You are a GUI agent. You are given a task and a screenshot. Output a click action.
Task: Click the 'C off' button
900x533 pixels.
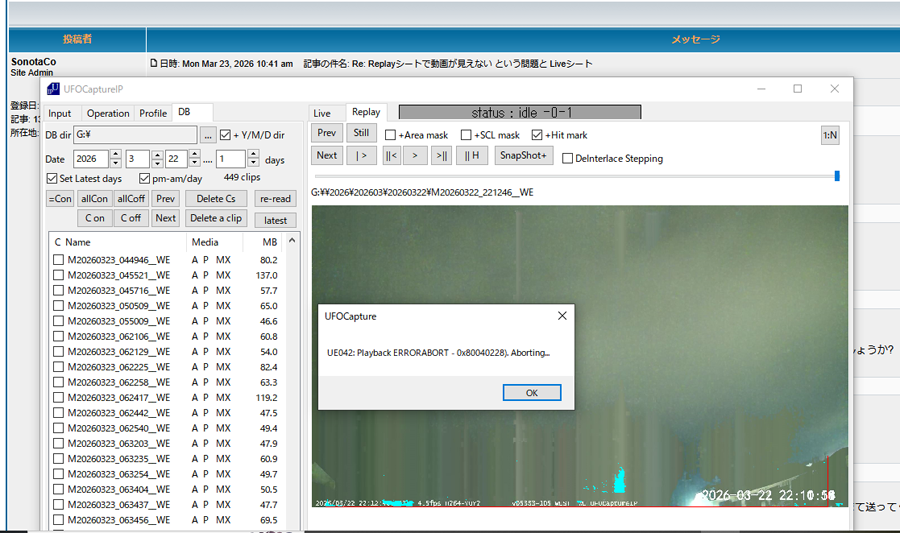(x=131, y=218)
